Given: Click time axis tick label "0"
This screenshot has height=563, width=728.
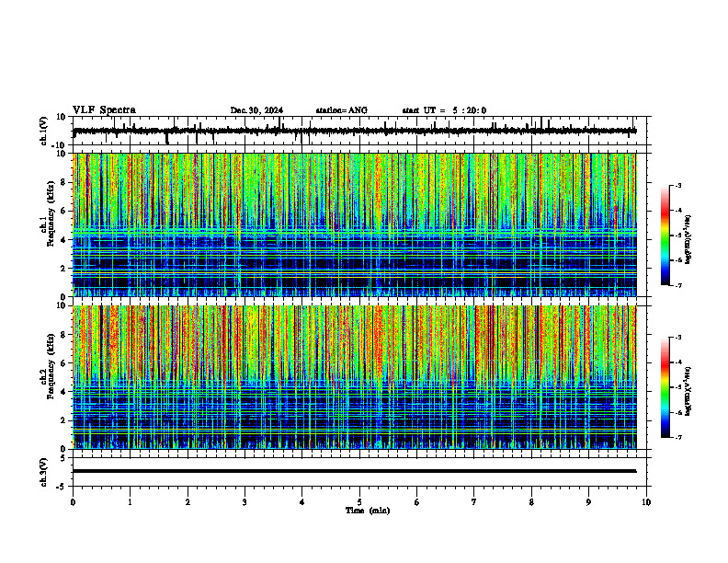Looking at the screenshot, I should click(73, 502).
